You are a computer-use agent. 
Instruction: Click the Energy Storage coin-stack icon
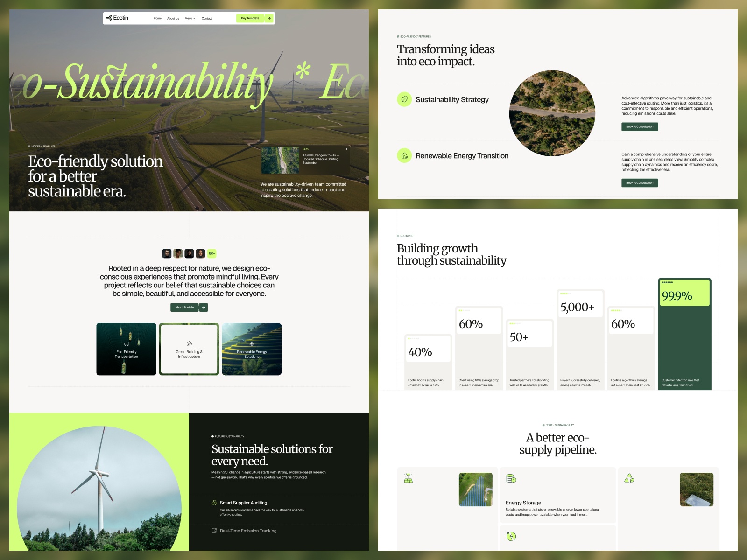pyautogui.click(x=511, y=478)
